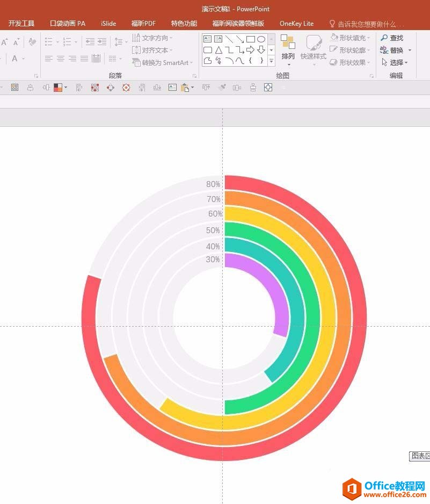This screenshot has width=430, height=504.
Task: Click the paste icon in quick toolbar
Action: pyautogui.click(x=185, y=87)
